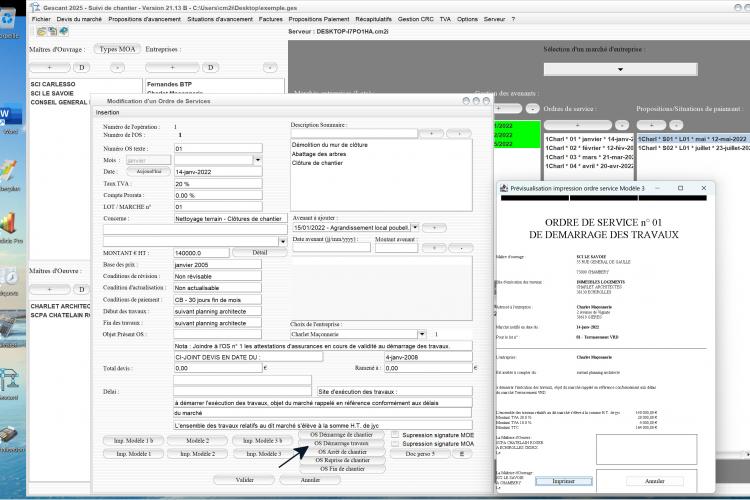
Task: Open the Devis du marché menu
Action: tap(79, 19)
